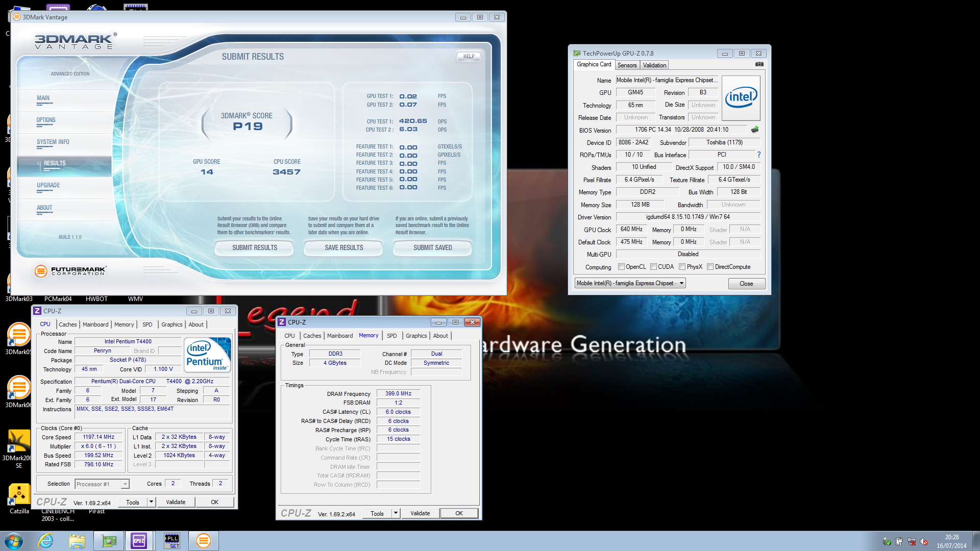Click the SUBMIT SAVED button
The image size is (980, 551).
432,248
